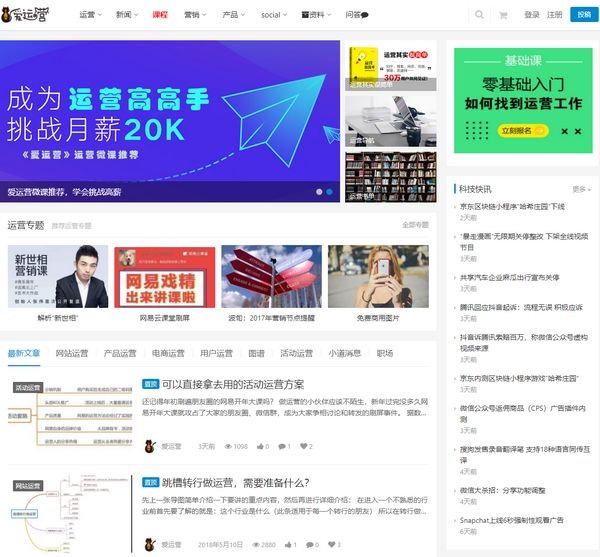Open the laptop desk 运营导航 thumbnail
The height and width of the screenshot is (557, 600).
click(391, 121)
